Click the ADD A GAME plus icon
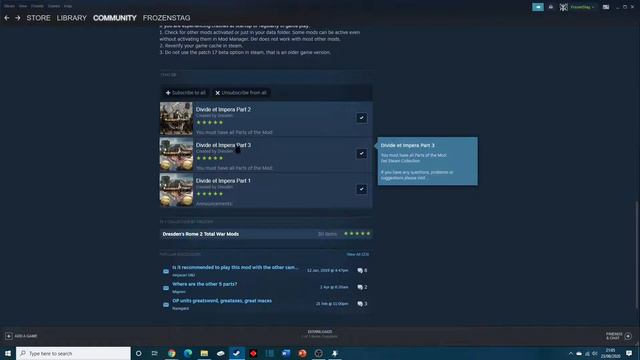This screenshot has width=640, height=360. pos(9,336)
